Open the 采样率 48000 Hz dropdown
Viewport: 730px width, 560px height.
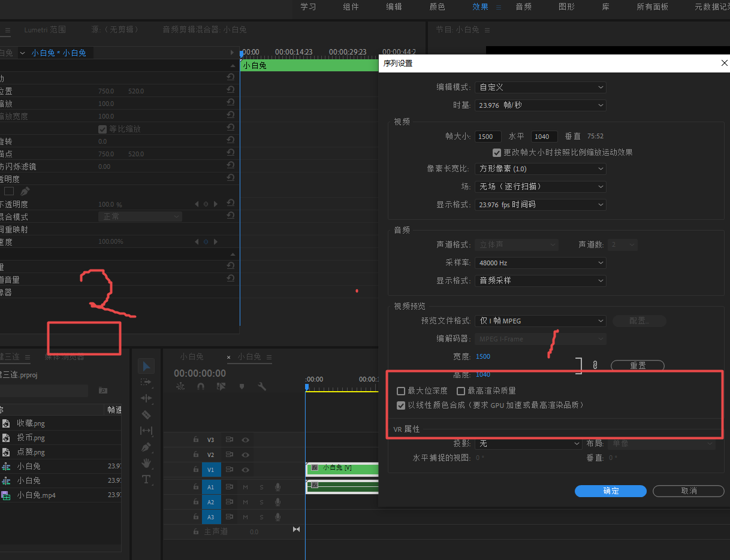541,263
